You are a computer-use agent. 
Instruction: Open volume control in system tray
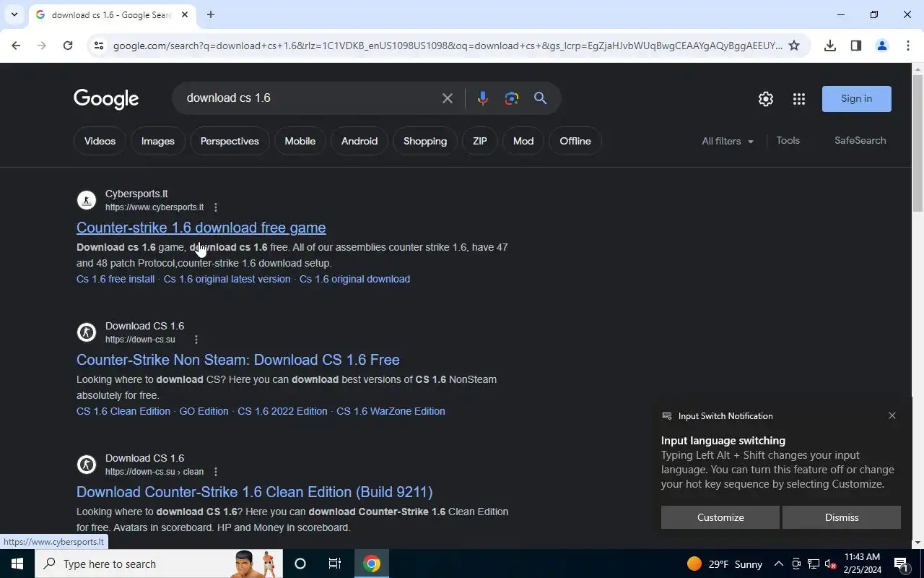pos(831,564)
